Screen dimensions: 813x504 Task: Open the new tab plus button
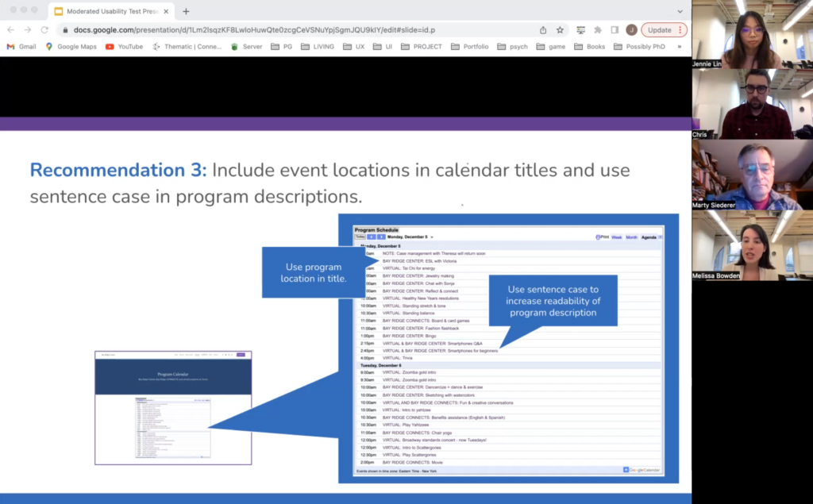[186, 11]
